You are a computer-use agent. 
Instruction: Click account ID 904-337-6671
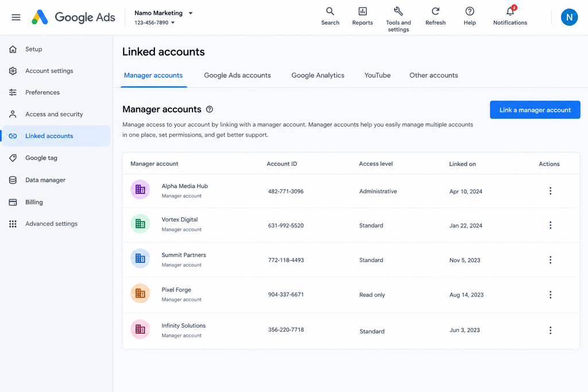286,294
